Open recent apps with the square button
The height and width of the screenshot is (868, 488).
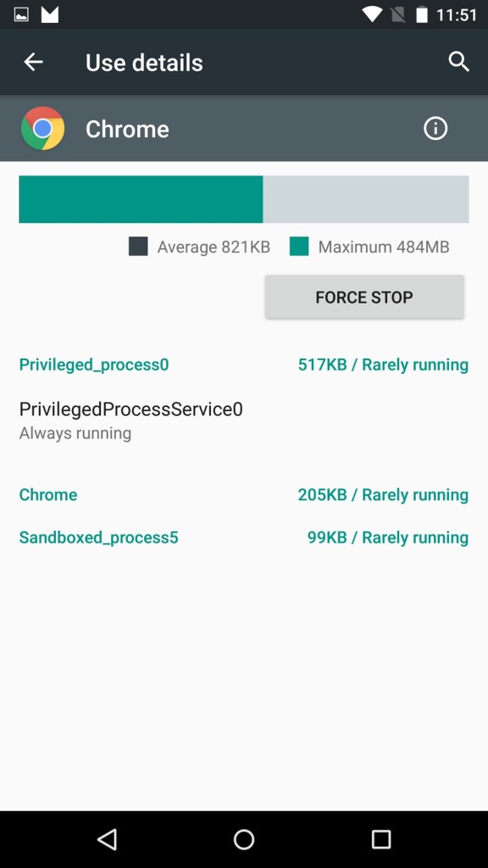380,839
